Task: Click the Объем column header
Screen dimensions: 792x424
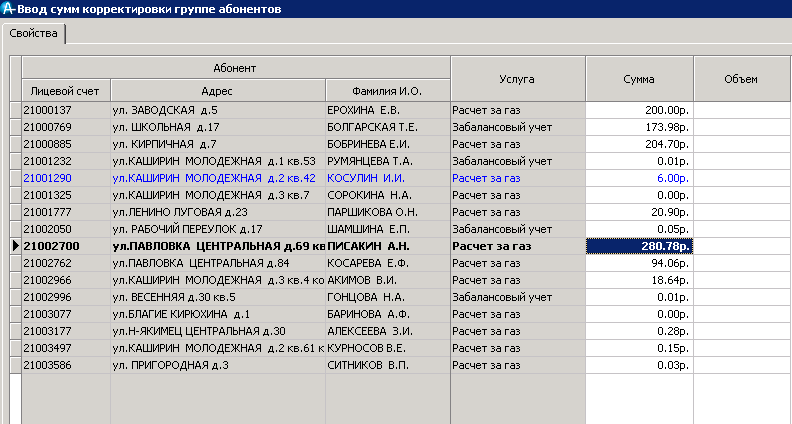Action: 741,79
